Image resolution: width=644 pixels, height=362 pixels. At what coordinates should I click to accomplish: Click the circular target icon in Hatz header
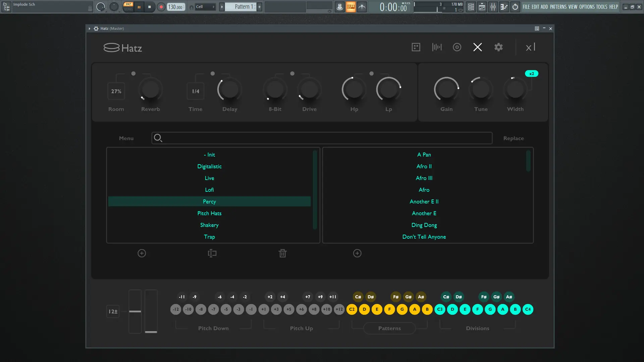[457, 47]
